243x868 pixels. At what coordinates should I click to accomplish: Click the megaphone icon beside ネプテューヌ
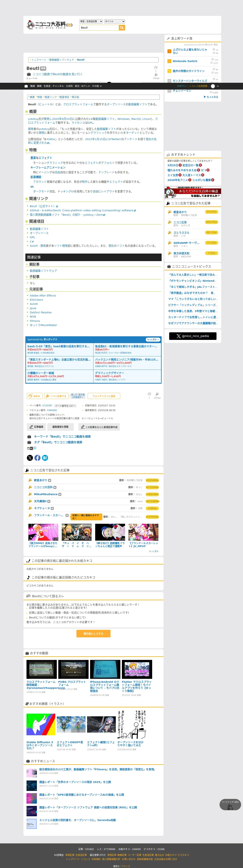point(30,508)
